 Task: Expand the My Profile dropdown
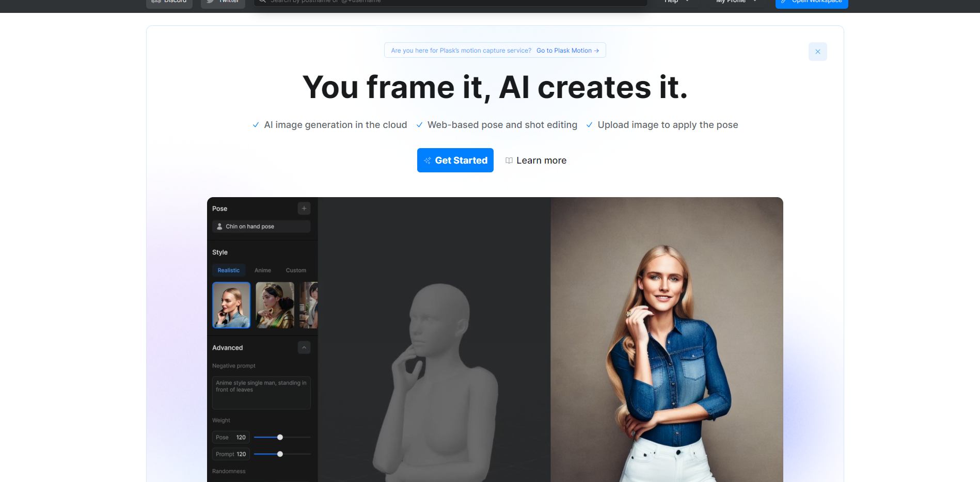pos(736,2)
